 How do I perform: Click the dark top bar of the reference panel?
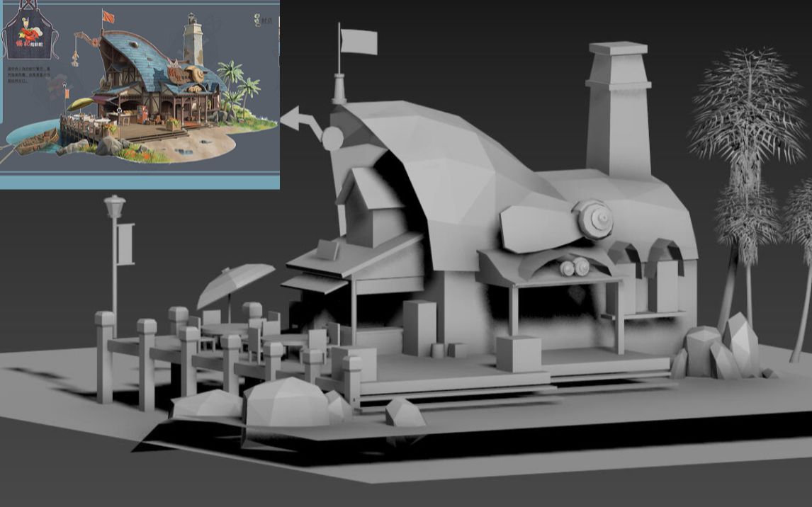click(x=142, y=3)
